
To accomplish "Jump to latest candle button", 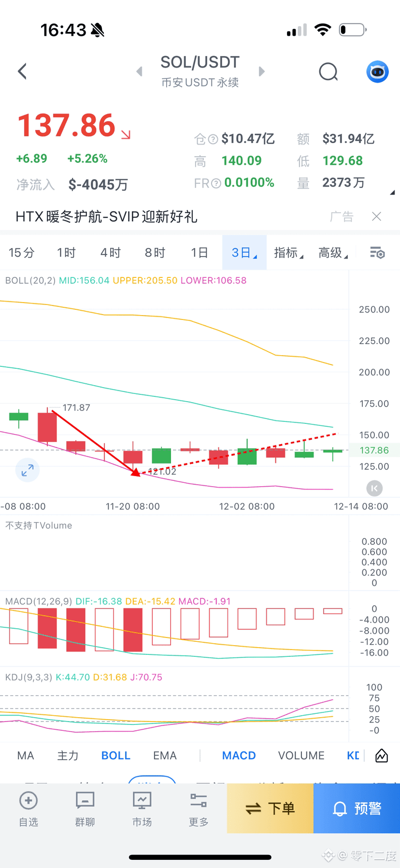I will tap(374, 488).
